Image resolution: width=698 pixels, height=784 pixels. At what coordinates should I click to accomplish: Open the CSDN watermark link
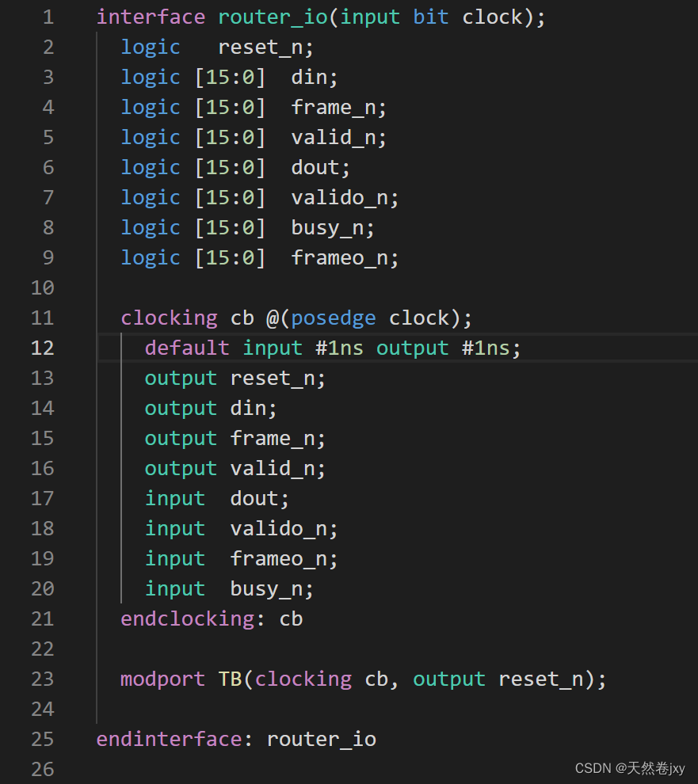pyautogui.click(x=592, y=768)
